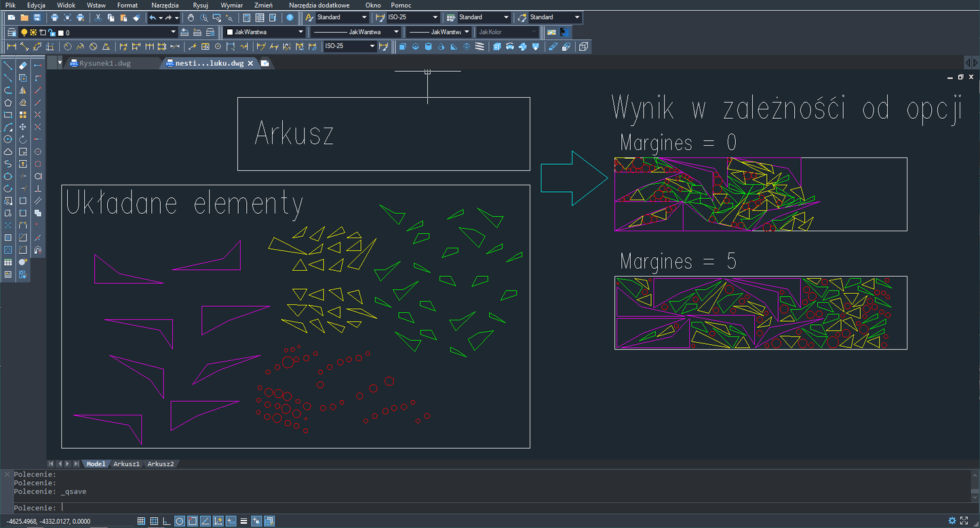
Task: Select the Polygon drawing tool
Action: point(8,102)
